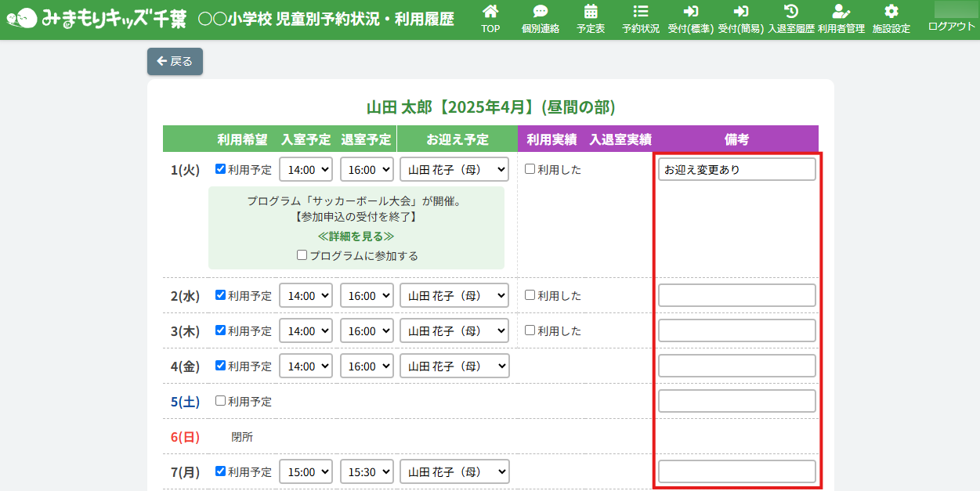980x491 pixels.
Task: Open 受付(標準) sign-in icon
Action: (690, 12)
